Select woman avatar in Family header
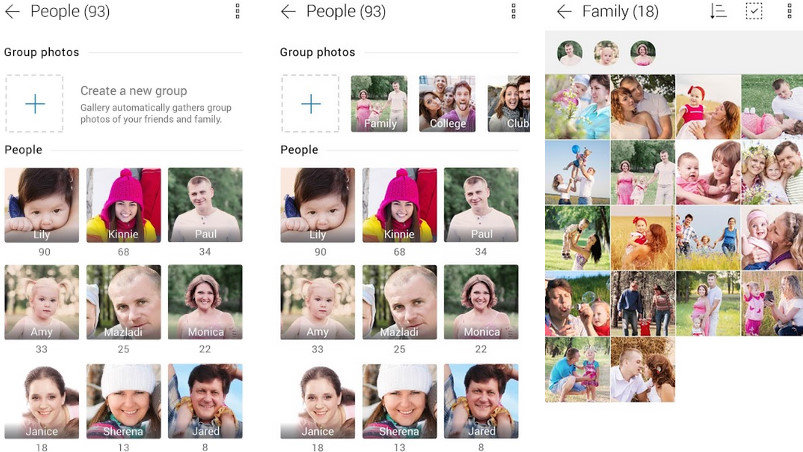This screenshot has width=803, height=452. pos(643,53)
